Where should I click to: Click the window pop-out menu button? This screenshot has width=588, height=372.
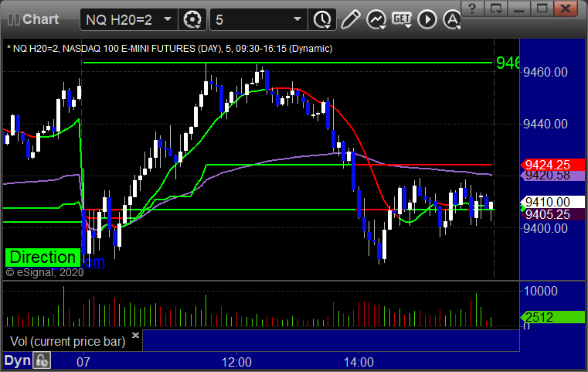point(495,9)
